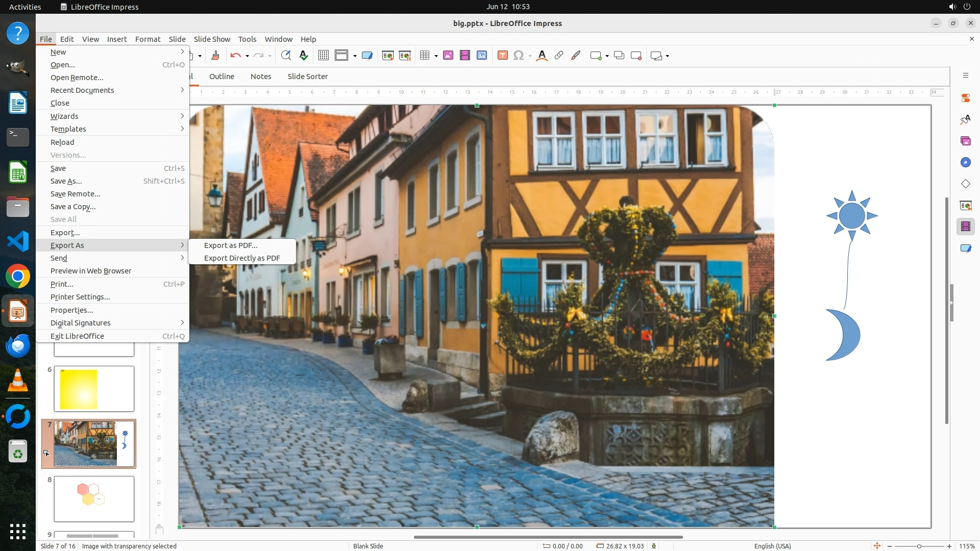Switch to the Outline view tab
Image resolution: width=980 pixels, height=551 pixels.
point(222,77)
